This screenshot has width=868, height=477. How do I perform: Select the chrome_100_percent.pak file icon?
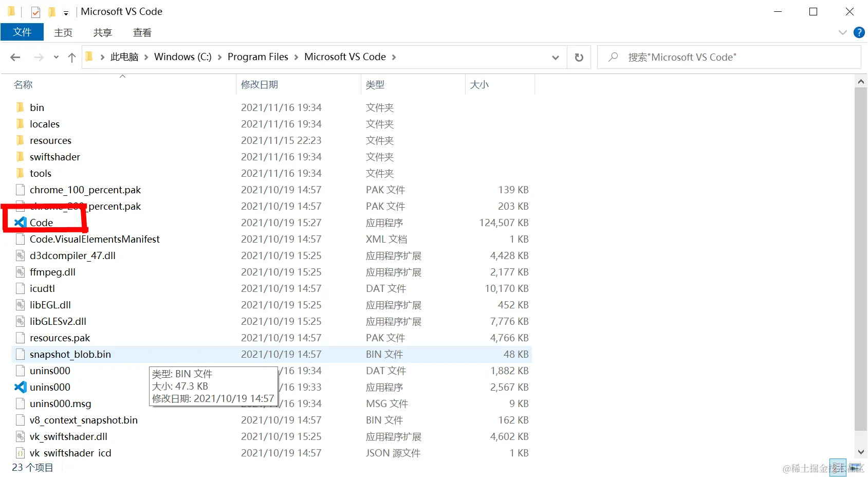[20, 190]
